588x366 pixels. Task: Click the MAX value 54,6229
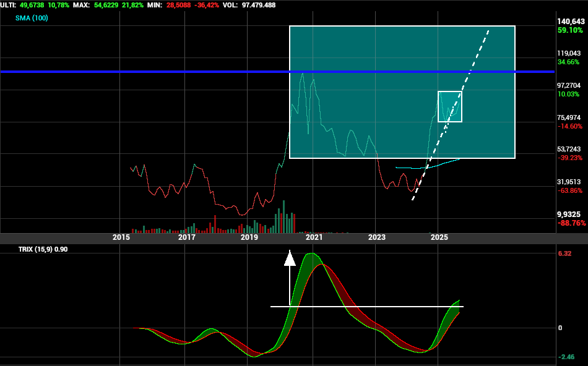pos(107,5)
